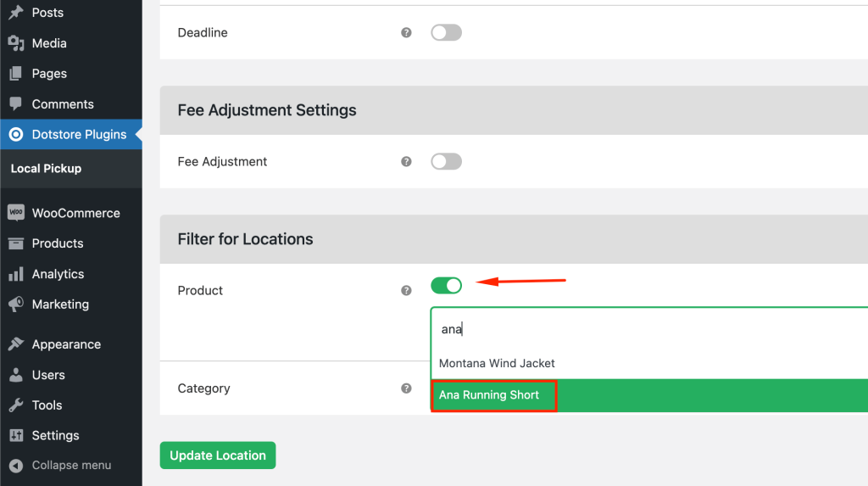Disable the Product filter toggle
868x486 pixels.
[x=446, y=286]
